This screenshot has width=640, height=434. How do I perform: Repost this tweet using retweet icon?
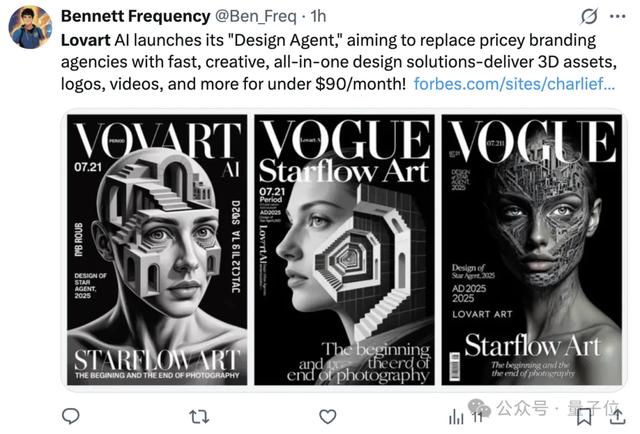[x=199, y=416]
